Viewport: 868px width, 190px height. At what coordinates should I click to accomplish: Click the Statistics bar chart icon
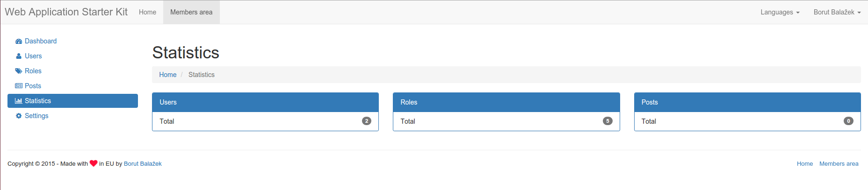coord(19,101)
